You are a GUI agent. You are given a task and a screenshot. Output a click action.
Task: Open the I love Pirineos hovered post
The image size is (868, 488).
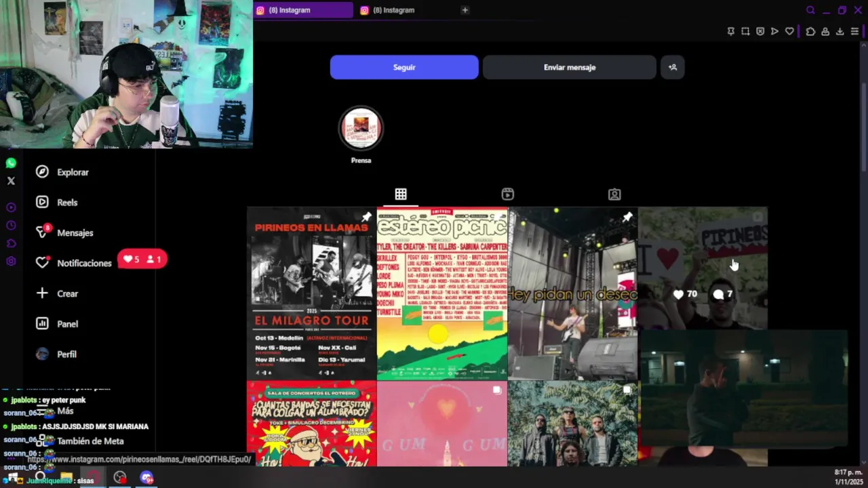(x=703, y=268)
